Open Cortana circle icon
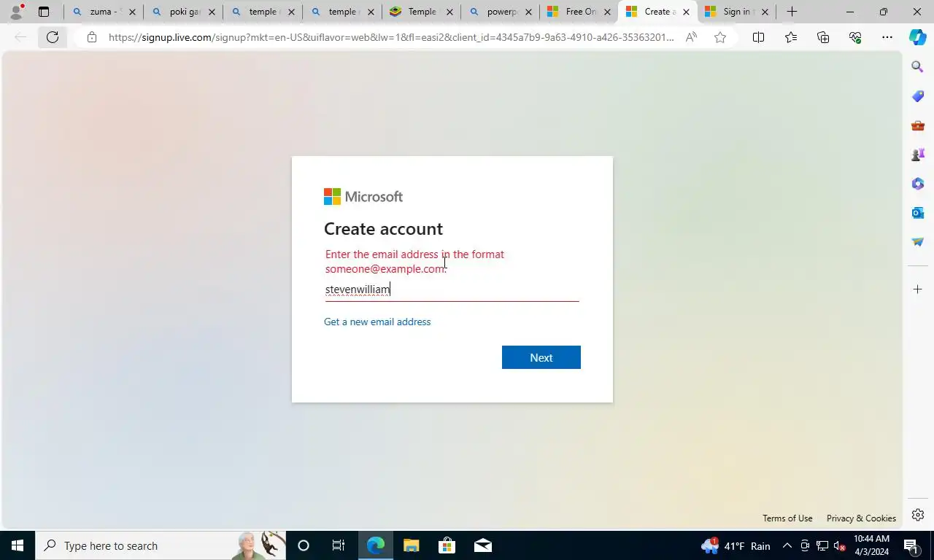 pyautogui.click(x=304, y=545)
